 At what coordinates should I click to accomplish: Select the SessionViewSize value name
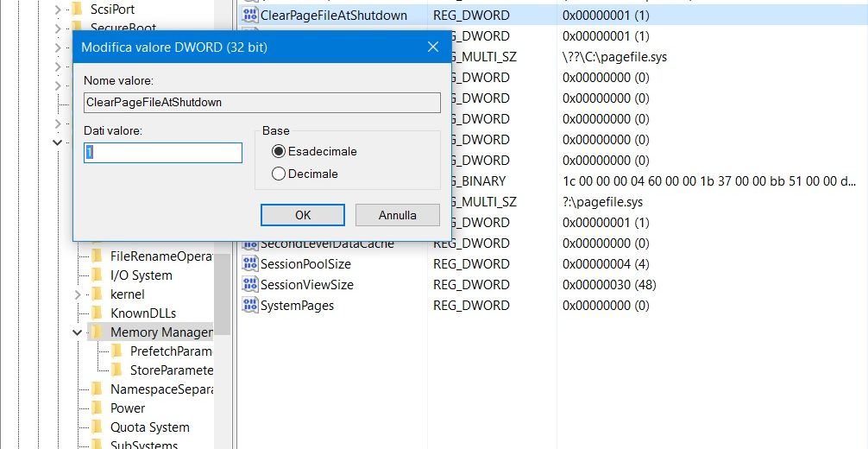tap(306, 284)
